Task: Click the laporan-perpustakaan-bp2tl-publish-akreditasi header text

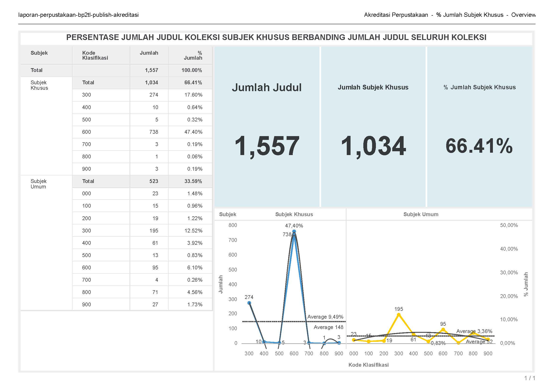Action: 78,15
